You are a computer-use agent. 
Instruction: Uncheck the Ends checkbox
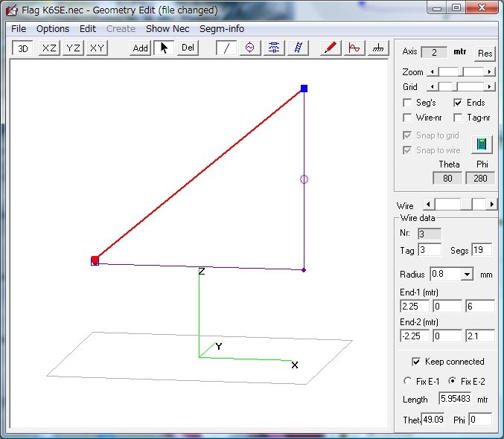[x=458, y=103]
